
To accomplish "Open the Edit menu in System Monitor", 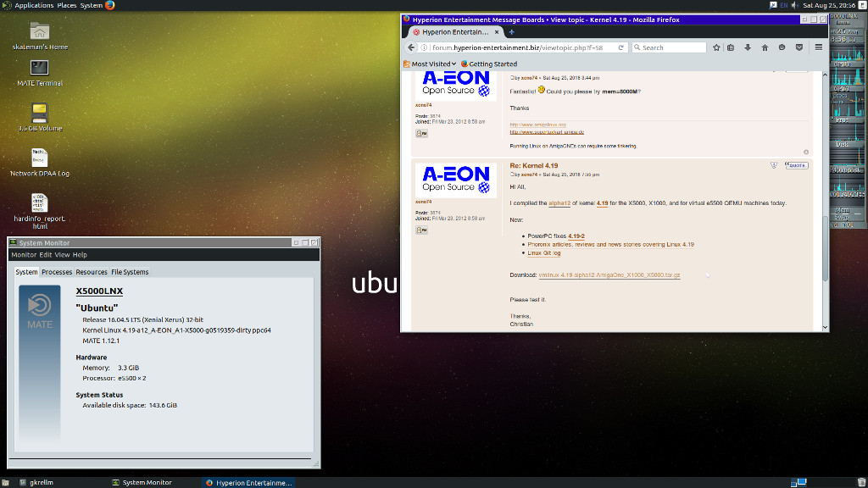I will point(46,255).
